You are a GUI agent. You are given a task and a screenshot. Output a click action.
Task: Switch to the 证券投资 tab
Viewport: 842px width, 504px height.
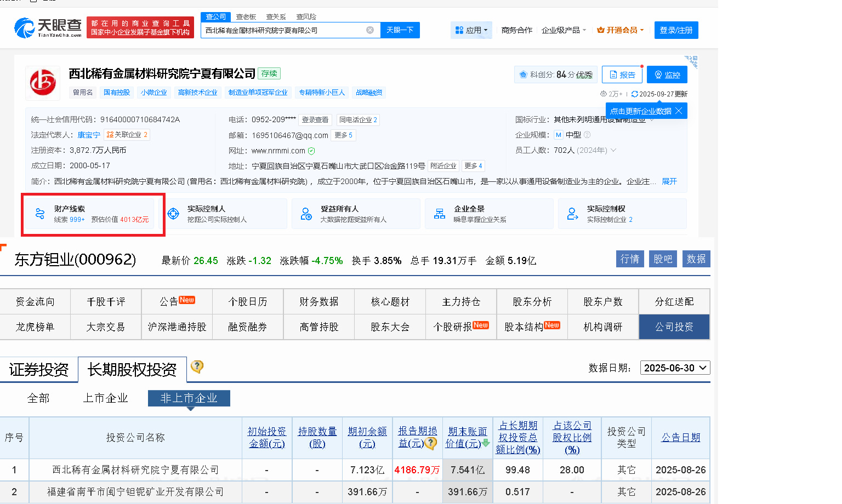click(39, 370)
